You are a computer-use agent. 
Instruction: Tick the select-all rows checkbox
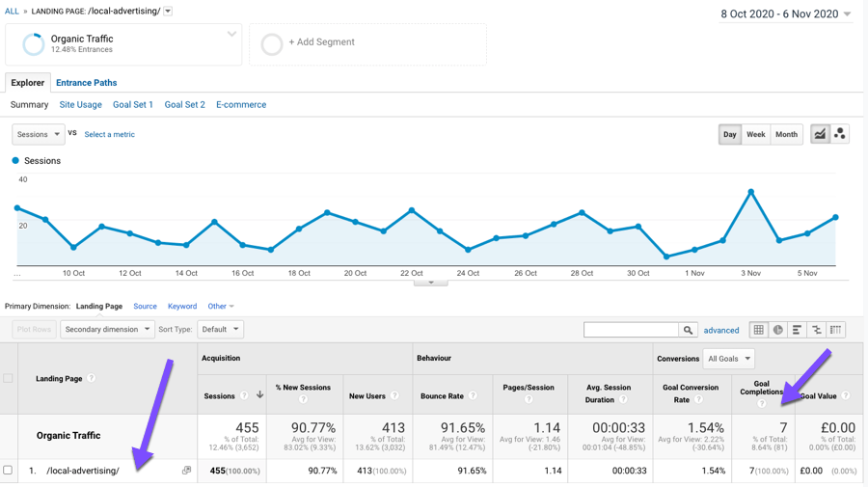pos(8,378)
